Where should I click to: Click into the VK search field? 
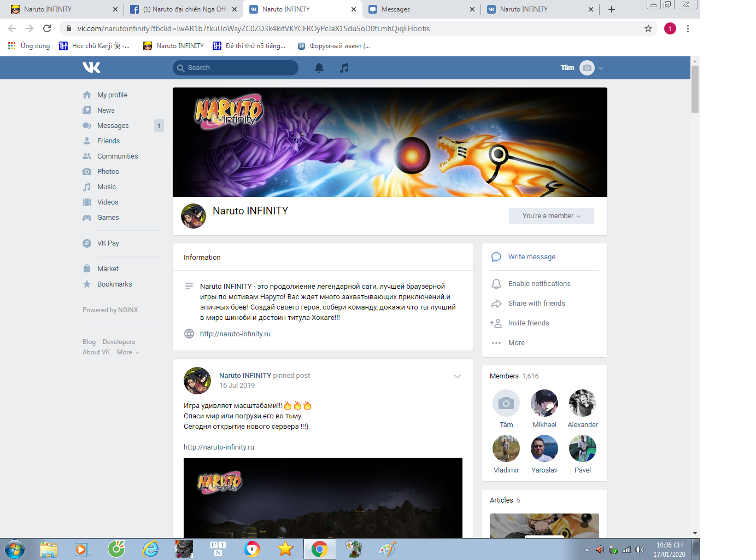pos(236,68)
